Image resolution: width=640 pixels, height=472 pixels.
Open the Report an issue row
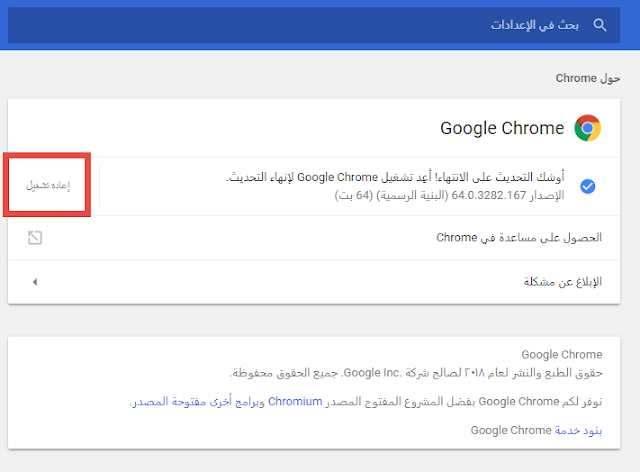[x=314, y=282]
